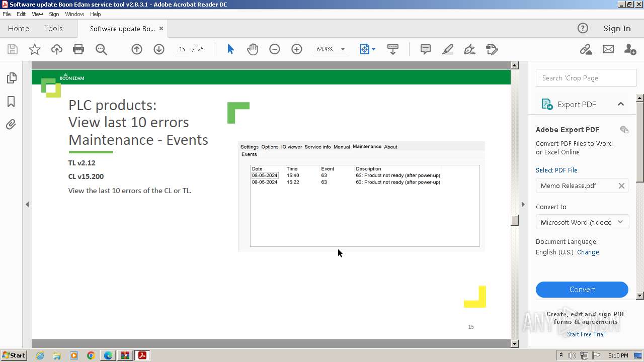
Task: Click the page number field
Action: tap(182, 49)
